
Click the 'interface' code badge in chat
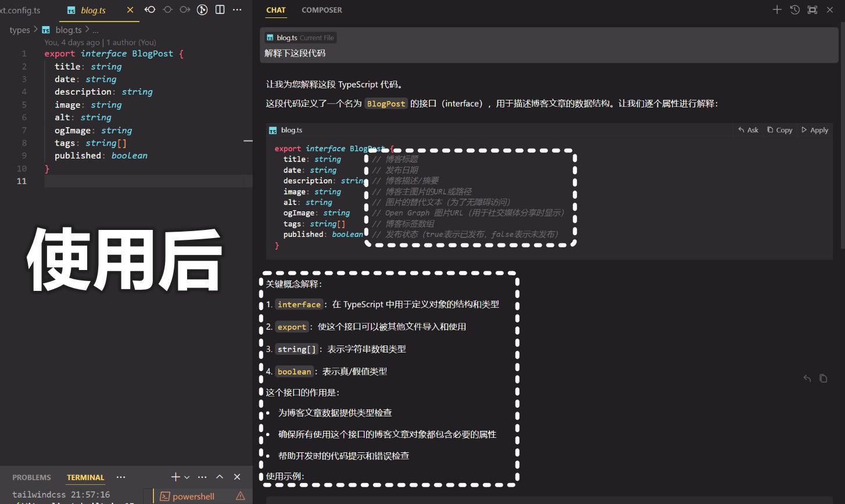[x=299, y=304]
